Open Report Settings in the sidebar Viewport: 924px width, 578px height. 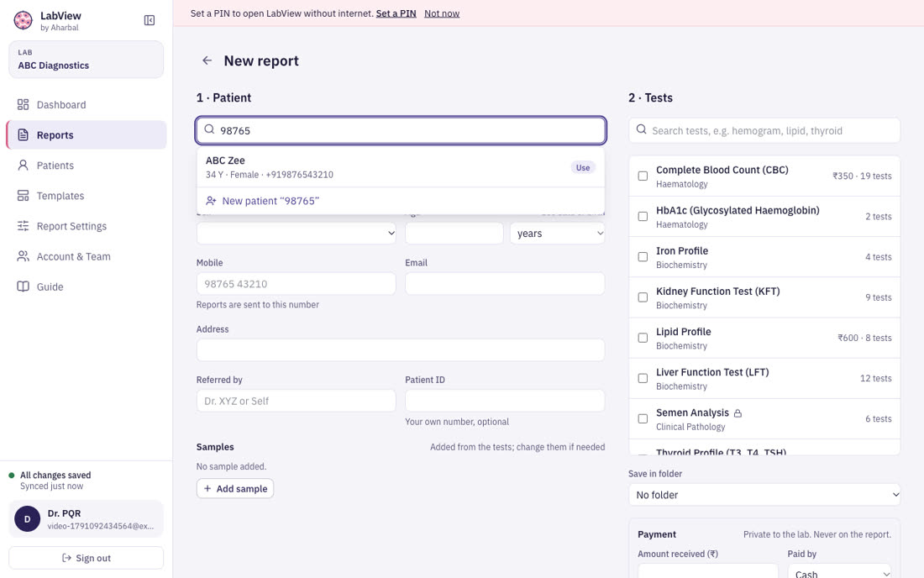[86, 226]
